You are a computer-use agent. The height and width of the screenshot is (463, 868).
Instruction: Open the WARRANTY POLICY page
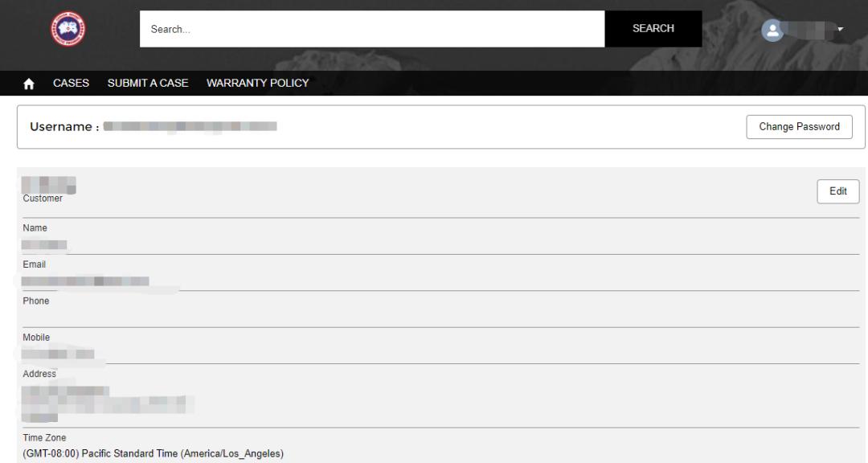click(x=257, y=83)
